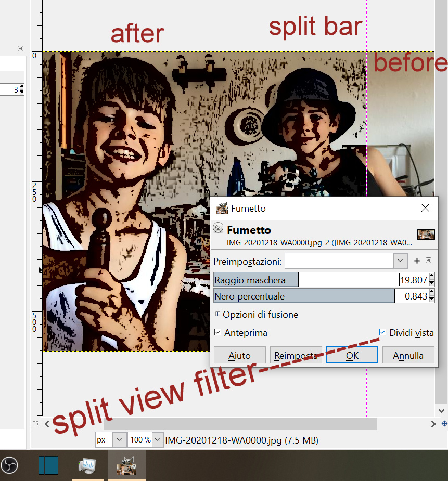Toggle quick mask dashed-square icon
Image resolution: width=448 pixels, height=481 pixels.
pyautogui.click(x=35, y=424)
